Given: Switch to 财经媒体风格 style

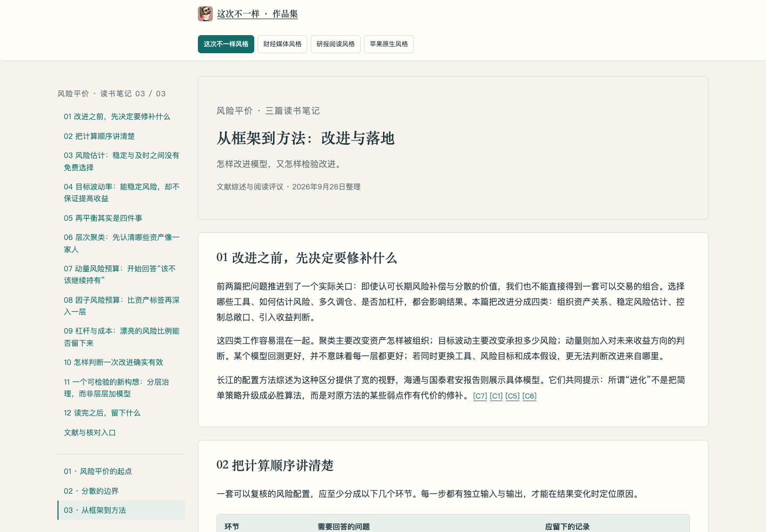Looking at the screenshot, I should [x=282, y=44].
